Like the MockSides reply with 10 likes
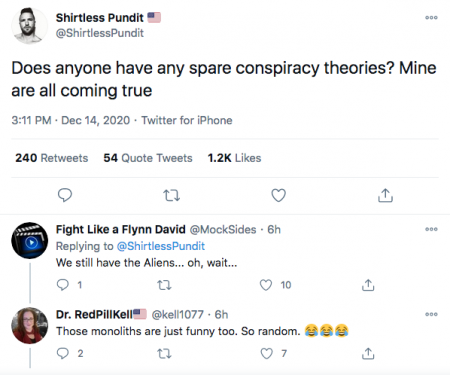Viewport: 450px width, 375px height. click(x=266, y=285)
